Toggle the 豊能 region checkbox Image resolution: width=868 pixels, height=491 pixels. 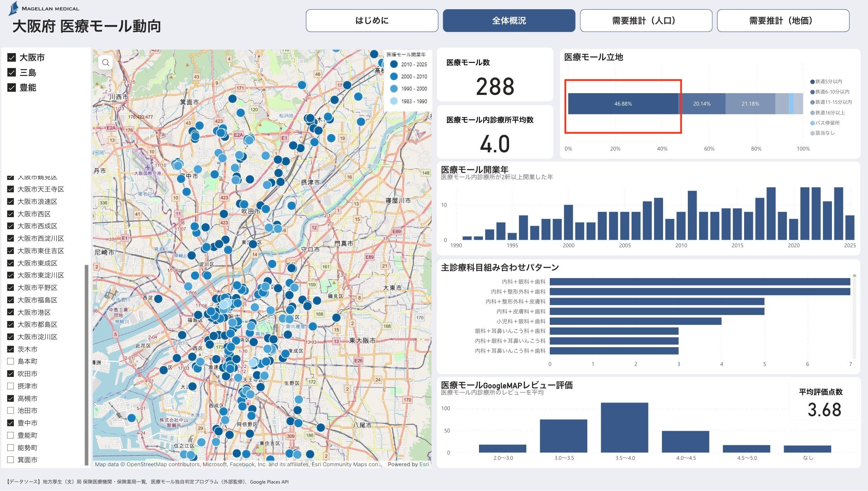pos(12,88)
